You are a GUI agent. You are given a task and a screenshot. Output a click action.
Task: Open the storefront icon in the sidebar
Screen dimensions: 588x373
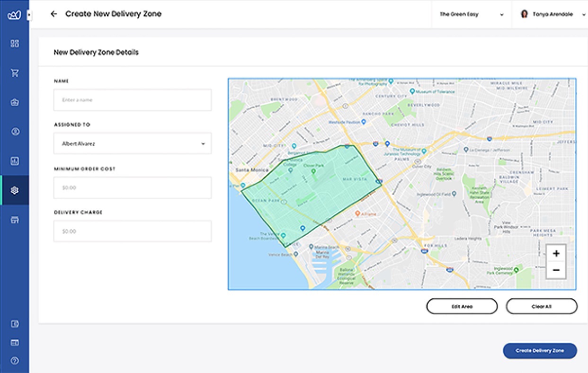pos(15,220)
